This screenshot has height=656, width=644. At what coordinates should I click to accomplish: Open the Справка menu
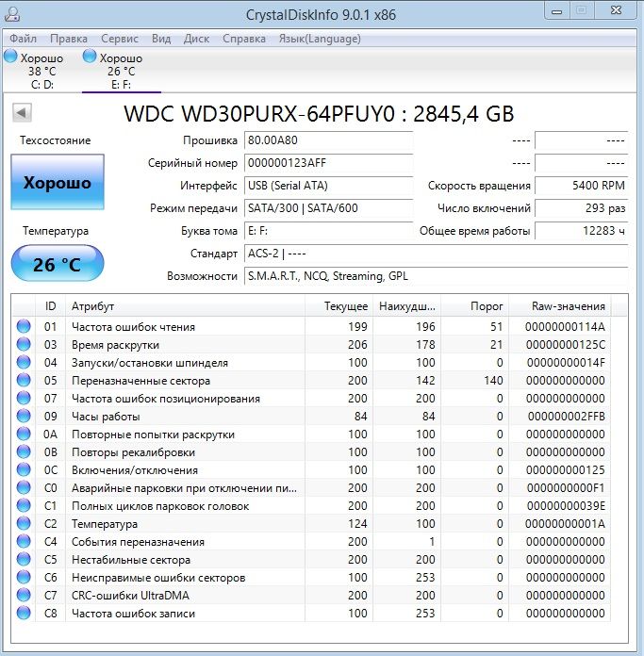coord(244,39)
